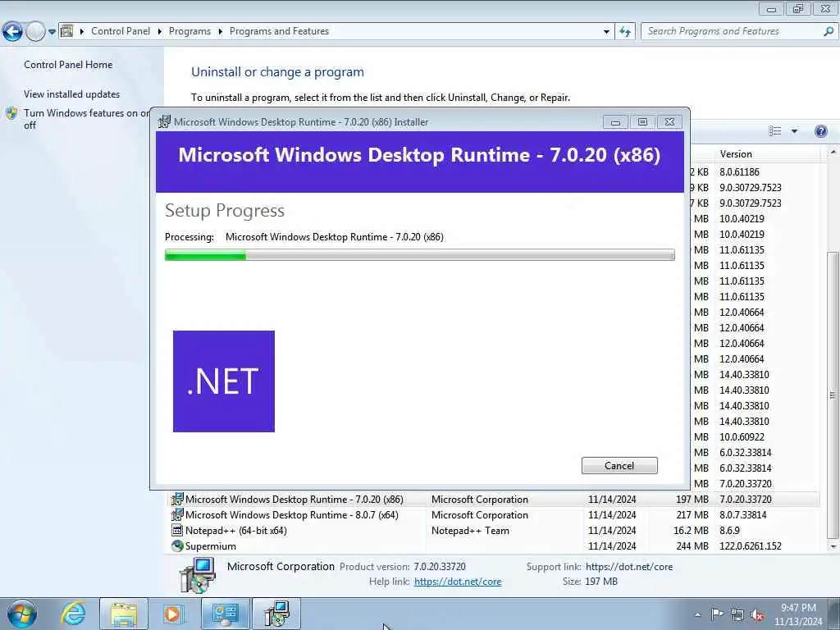The image size is (840, 630).
Task: Click version 8.6.9 cell
Action: (729, 531)
